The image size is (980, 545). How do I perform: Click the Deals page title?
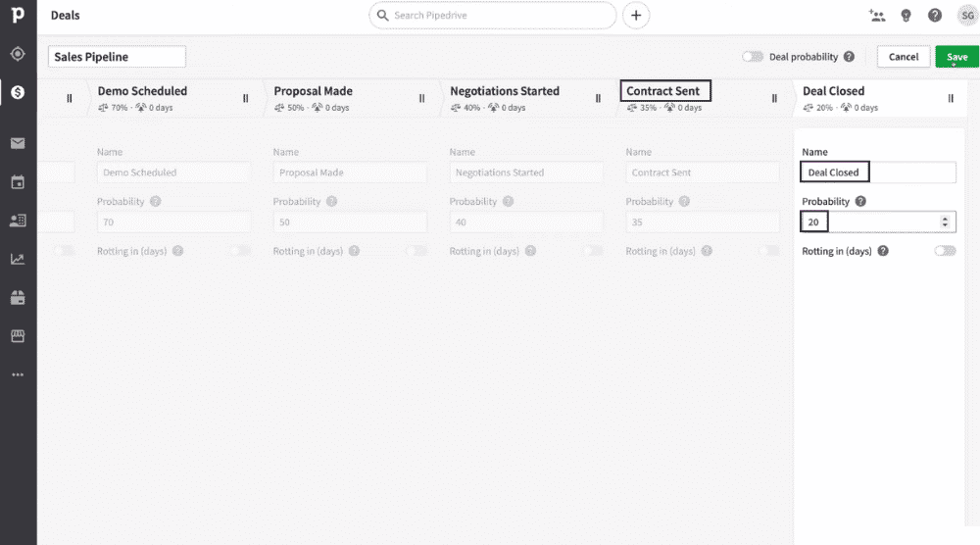click(65, 15)
